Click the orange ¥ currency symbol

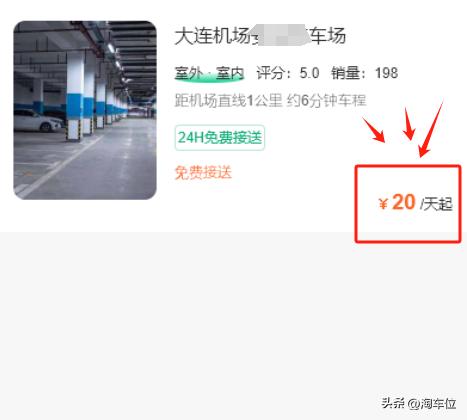pyautogui.click(x=383, y=204)
